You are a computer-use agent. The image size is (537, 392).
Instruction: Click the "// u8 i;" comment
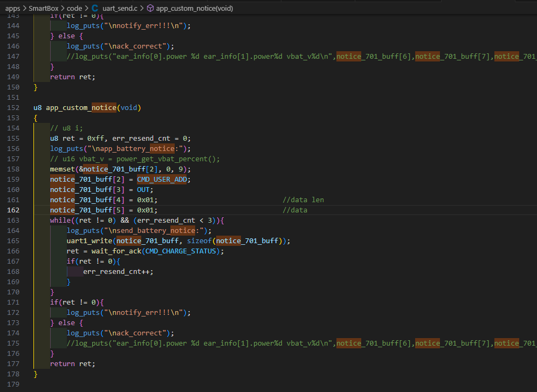tap(66, 128)
